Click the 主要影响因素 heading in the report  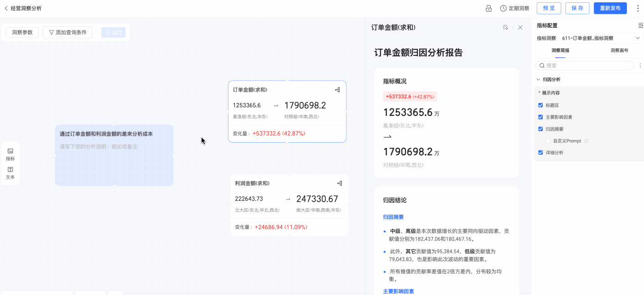point(399,291)
